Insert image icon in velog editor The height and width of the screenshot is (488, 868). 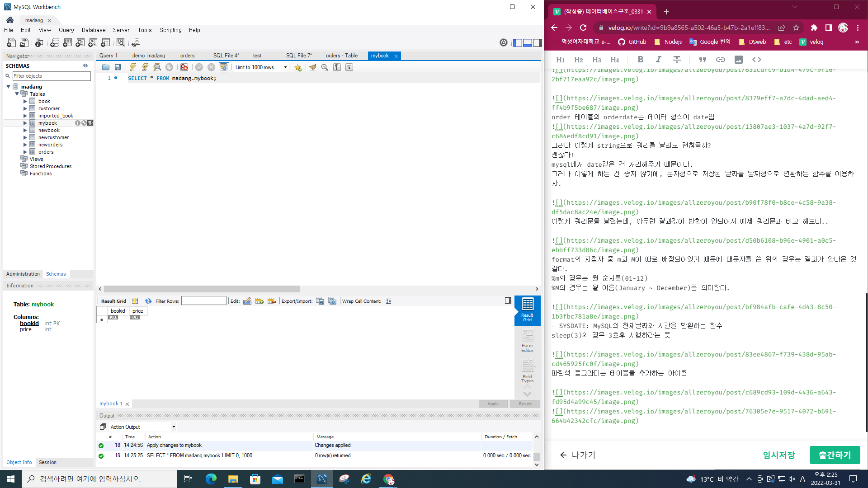(738, 60)
